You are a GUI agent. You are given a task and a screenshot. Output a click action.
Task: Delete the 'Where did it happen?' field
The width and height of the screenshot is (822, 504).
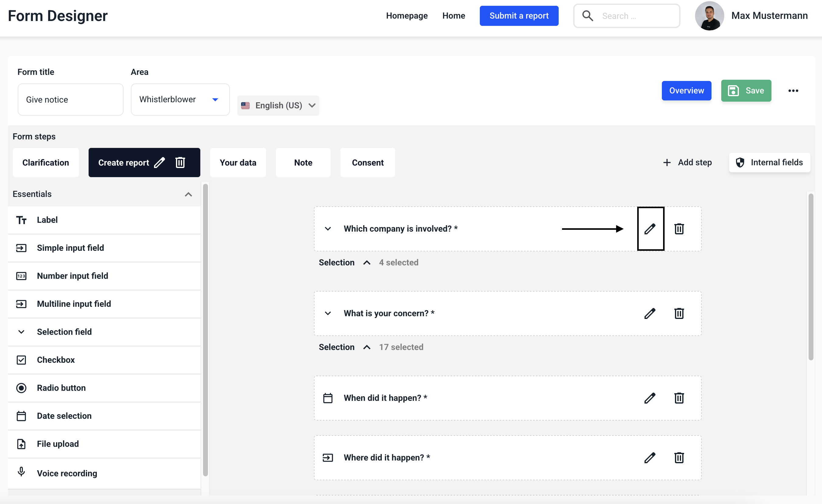click(679, 458)
